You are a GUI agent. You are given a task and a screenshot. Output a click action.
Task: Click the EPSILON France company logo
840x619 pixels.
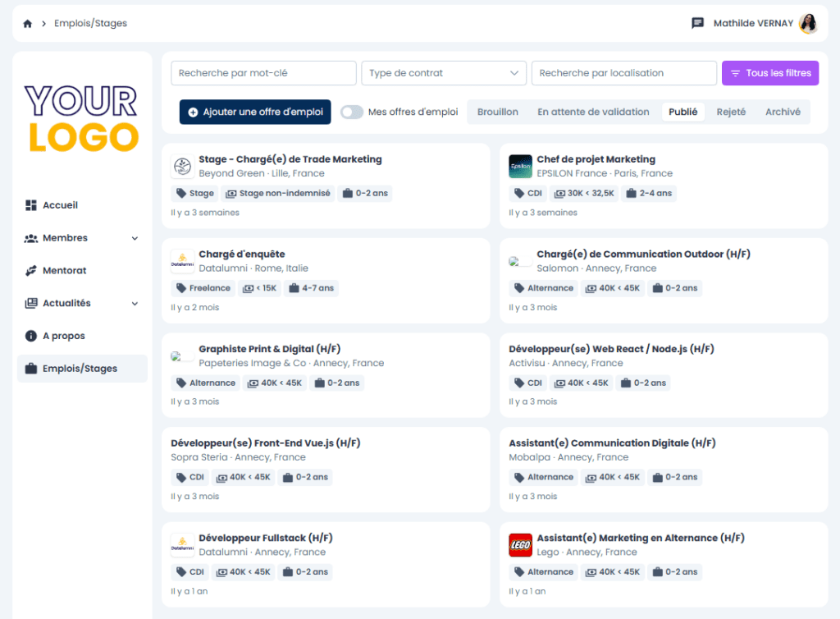pos(520,166)
